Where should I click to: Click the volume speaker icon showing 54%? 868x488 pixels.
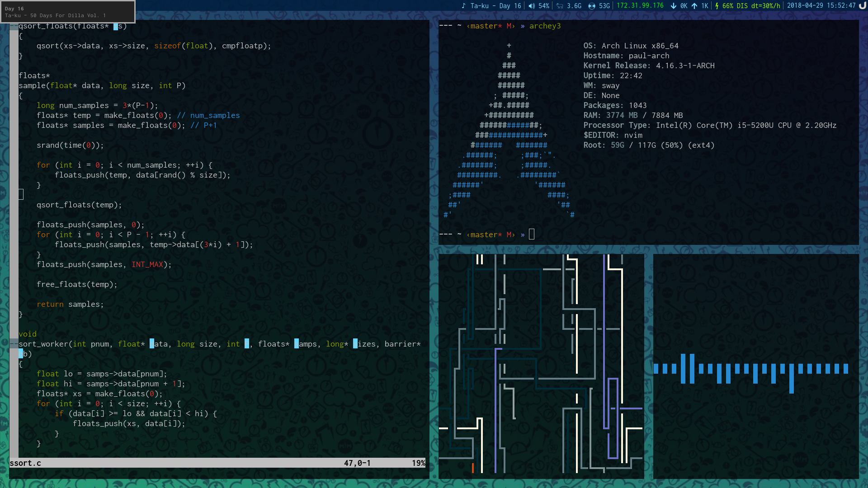pyautogui.click(x=532, y=6)
